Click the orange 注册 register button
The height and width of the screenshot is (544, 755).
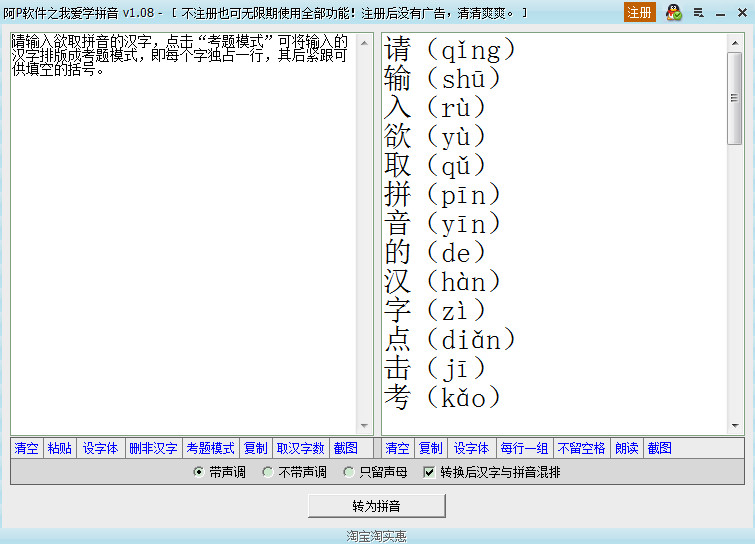(639, 12)
